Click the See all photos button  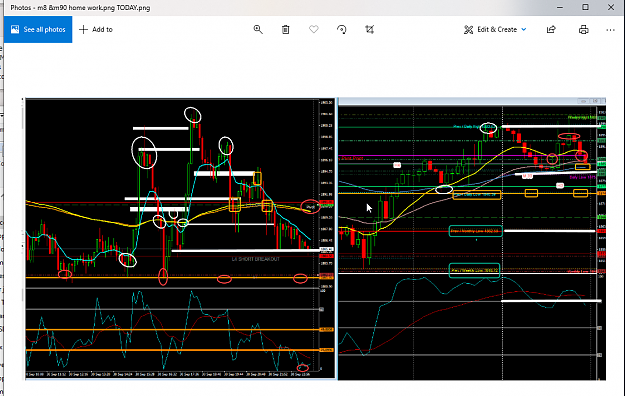pyautogui.click(x=38, y=30)
